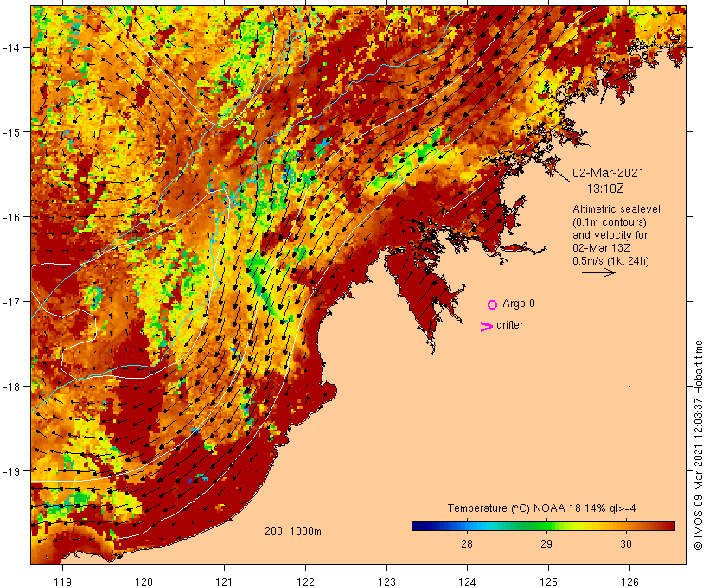
Task: Click longitude axis label '121'
Action: tap(224, 582)
